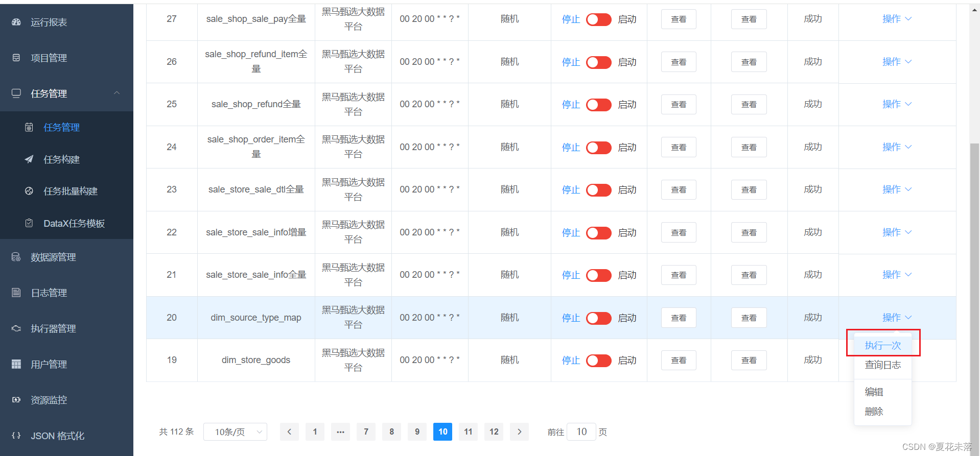The image size is (980, 456).
Task: Open 操作 dropdown for task 24
Action: click(x=897, y=147)
